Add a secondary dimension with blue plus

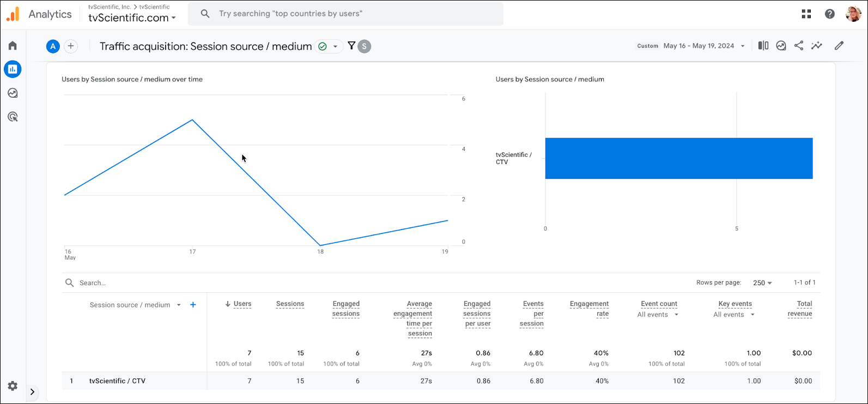coord(193,305)
